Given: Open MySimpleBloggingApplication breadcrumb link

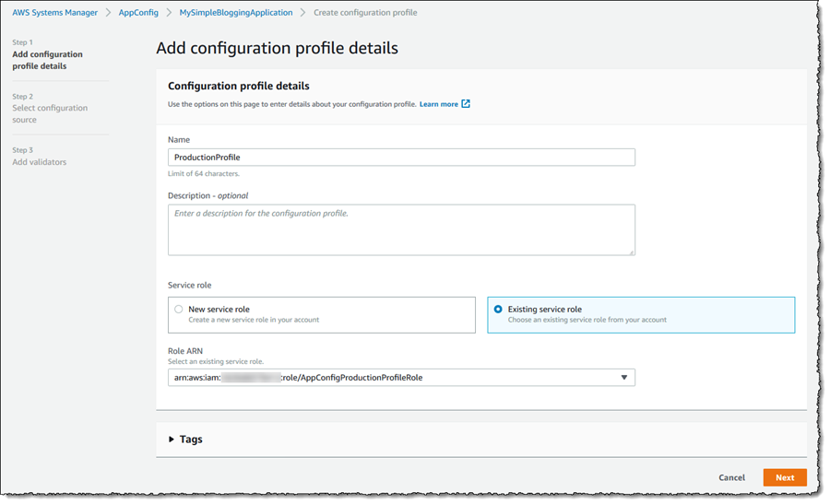Looking at the screenshot, I should 236,13.
